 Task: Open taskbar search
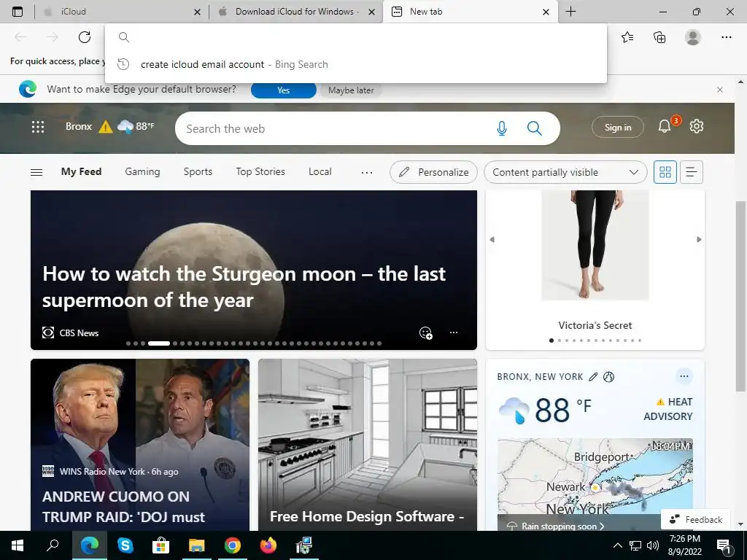(53, 545)
